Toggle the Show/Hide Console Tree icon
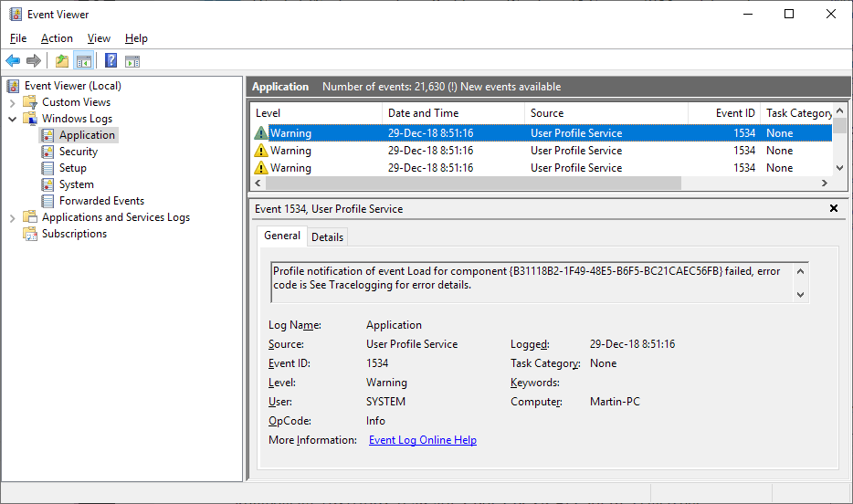The height and width of the screenshot is (504, 853). 84,61
